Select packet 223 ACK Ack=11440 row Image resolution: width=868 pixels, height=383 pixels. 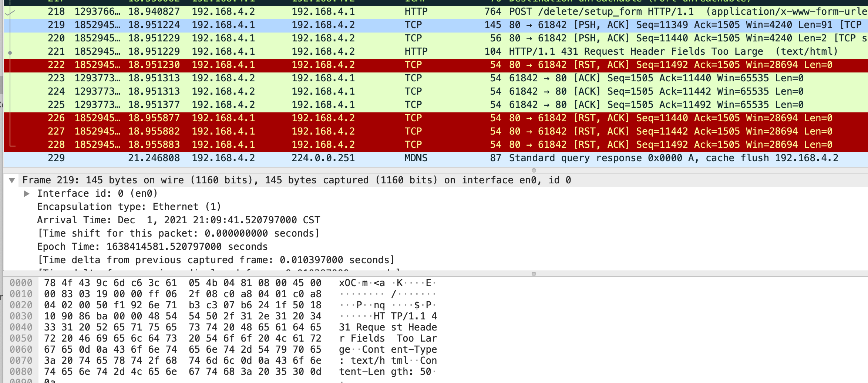pyautogui.click(x=435, y=78)
